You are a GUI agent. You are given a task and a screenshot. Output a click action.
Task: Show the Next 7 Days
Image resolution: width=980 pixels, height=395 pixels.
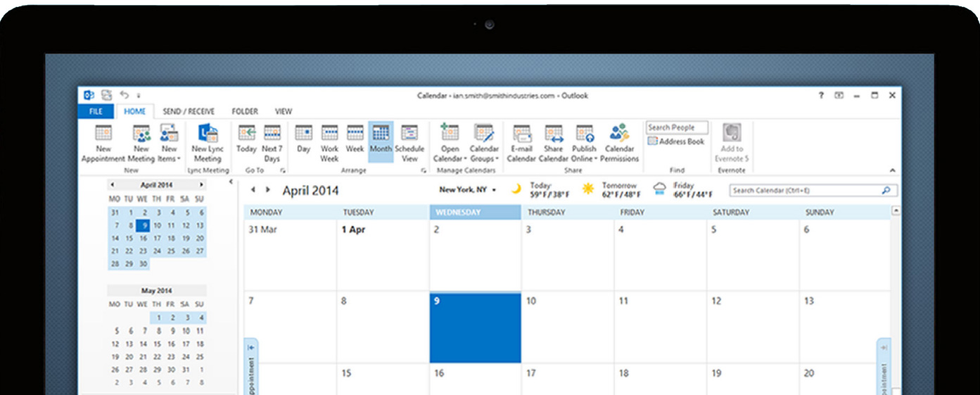click(272, 144)
